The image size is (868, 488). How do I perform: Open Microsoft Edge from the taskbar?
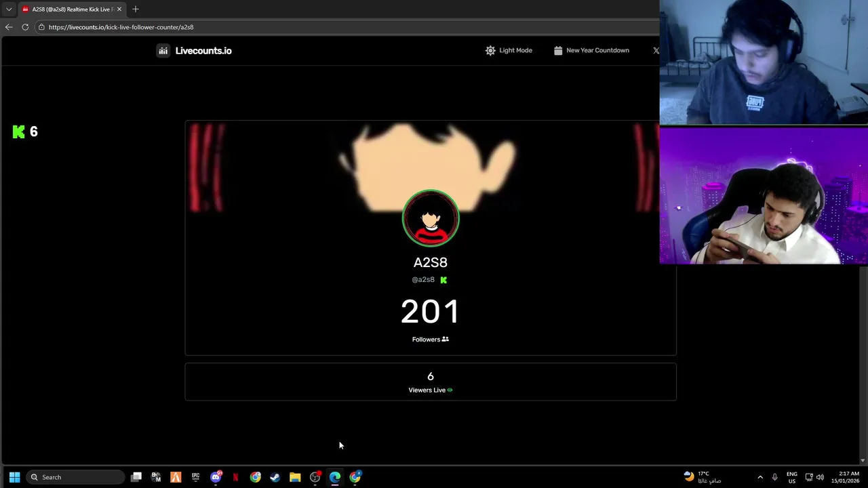pos(335,477)
